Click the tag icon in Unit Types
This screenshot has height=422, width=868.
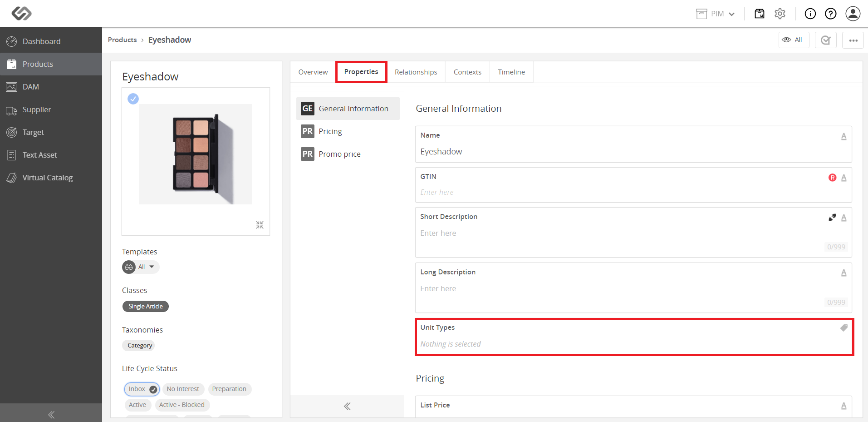(843, 328)
